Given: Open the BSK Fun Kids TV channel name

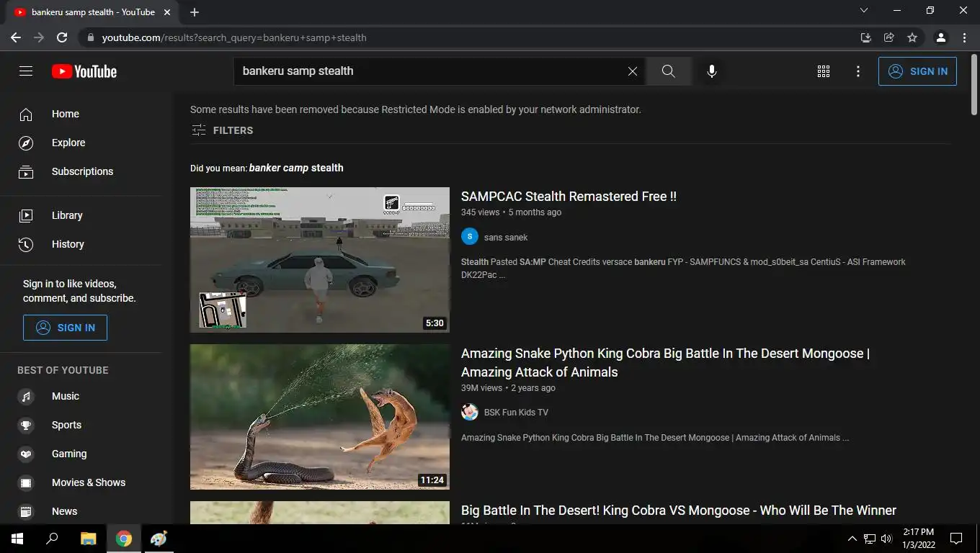Looking at the screenshot, I should pyautogui.click(x=516, y=413).
